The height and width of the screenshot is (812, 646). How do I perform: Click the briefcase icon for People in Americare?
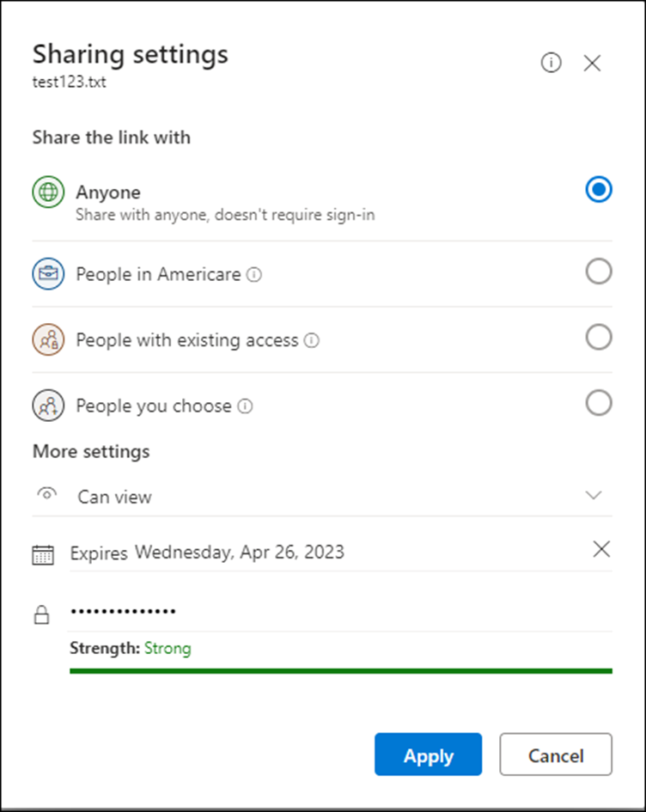[x=48, y=273]
